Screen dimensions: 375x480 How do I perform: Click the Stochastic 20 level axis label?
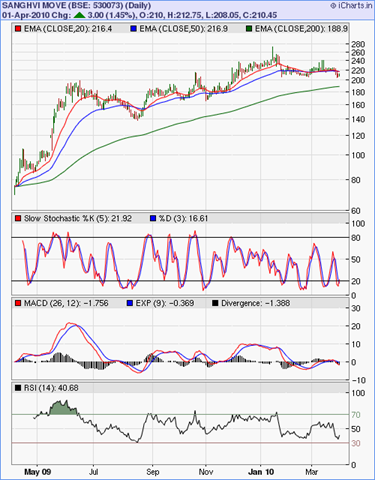click(356, 281)
